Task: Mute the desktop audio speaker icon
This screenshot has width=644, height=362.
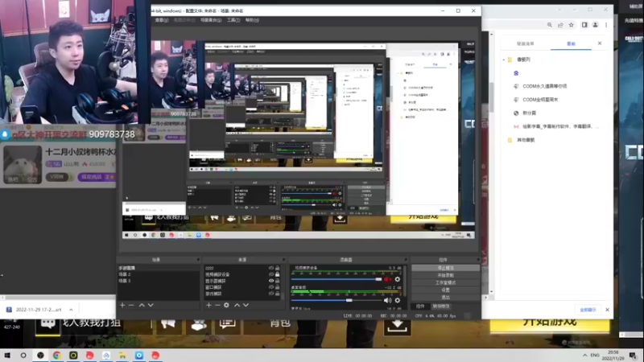Action: tap(387, 300)
